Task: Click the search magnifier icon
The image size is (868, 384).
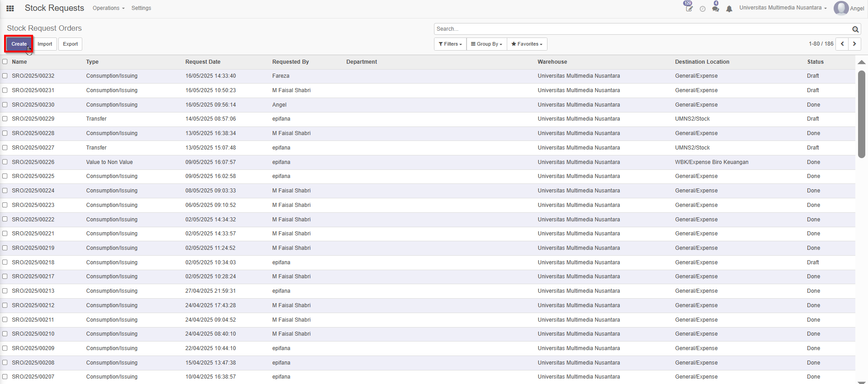Action: click(855, 29)
